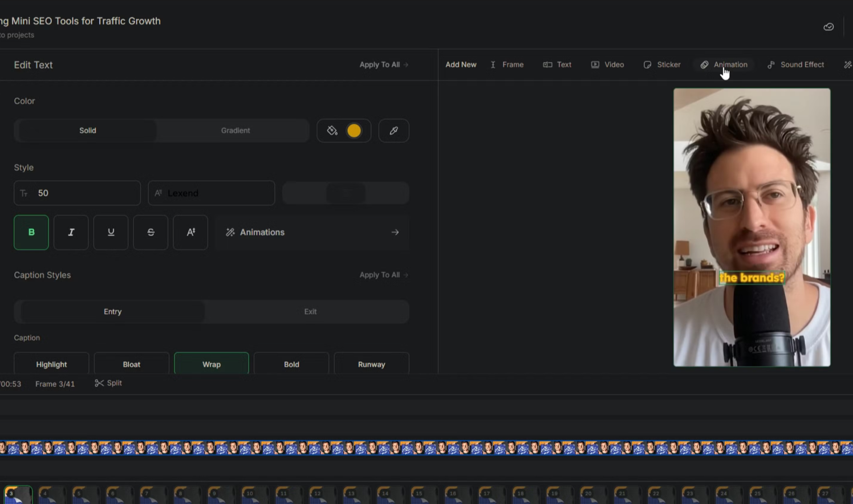Split the clip with scissors tool

point(108,383)
